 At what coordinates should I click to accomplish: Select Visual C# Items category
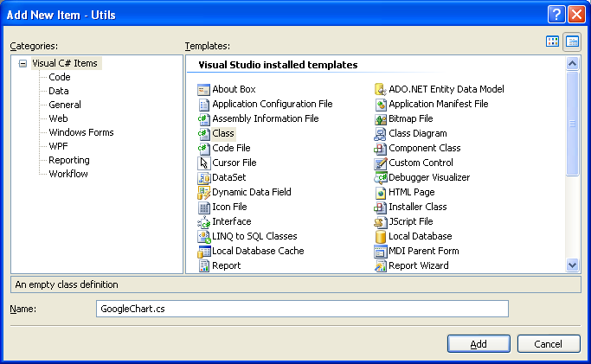click(x=65, y=63)
